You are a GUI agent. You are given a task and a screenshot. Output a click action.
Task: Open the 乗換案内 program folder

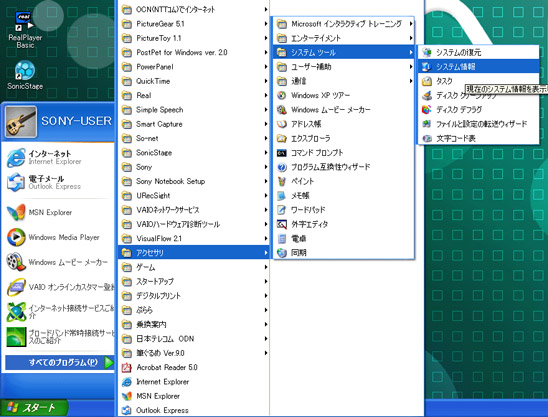click(x=193, y=324)
